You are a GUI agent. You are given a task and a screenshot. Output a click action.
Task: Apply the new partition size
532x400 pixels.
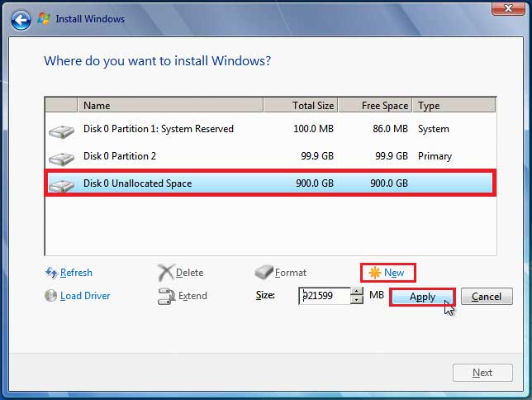point(422,297)
